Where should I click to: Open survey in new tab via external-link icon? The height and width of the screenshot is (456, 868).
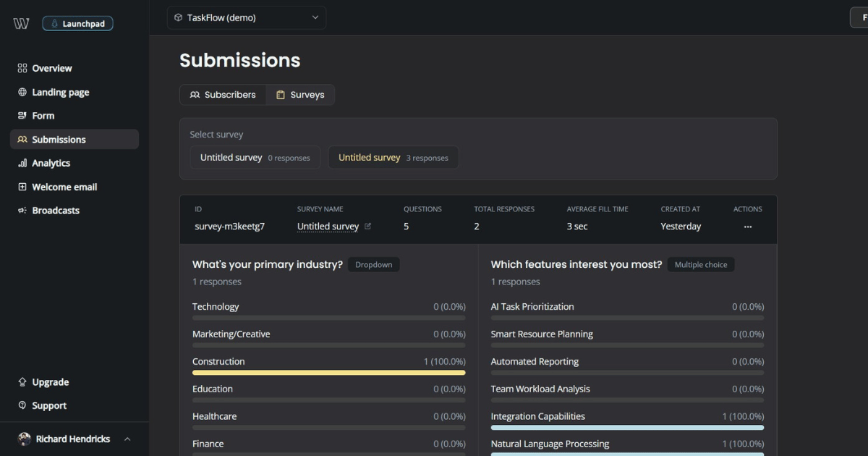tap(368, 226)
